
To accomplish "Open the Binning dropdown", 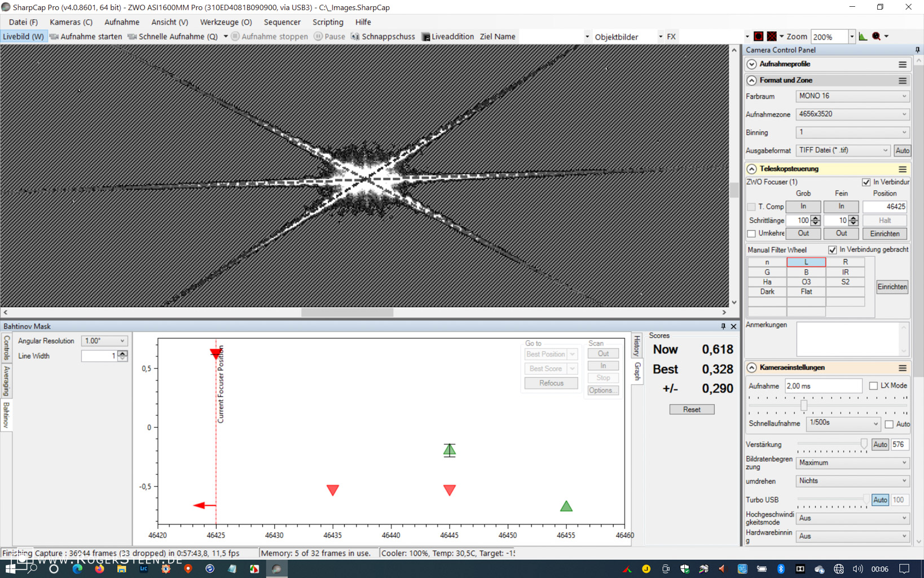I will coord(852,133).
